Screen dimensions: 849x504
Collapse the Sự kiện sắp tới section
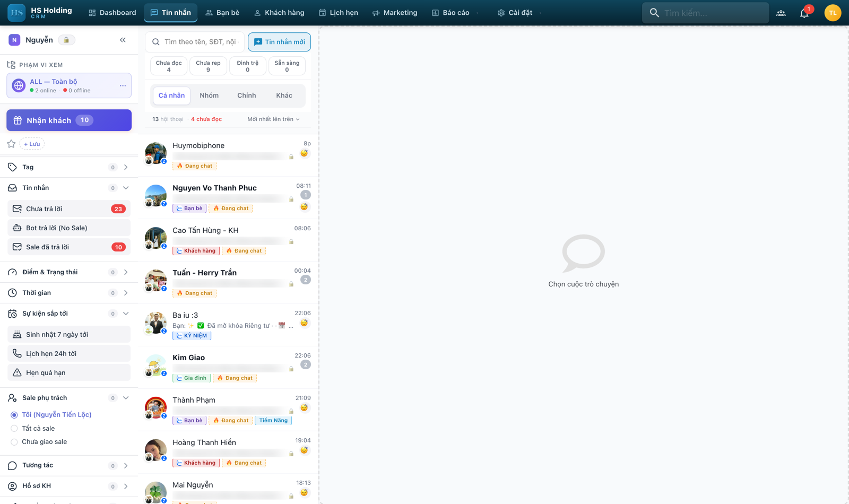(x=126, y=314)
